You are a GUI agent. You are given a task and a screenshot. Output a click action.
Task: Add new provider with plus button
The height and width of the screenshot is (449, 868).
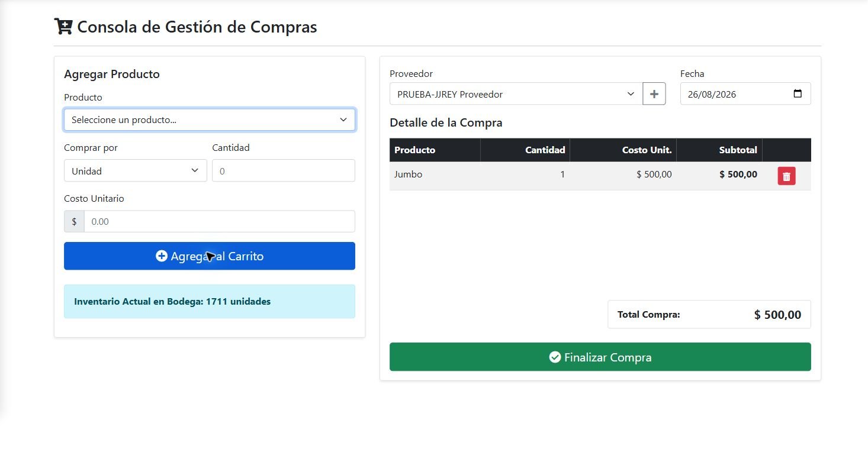tap(654, 93)
